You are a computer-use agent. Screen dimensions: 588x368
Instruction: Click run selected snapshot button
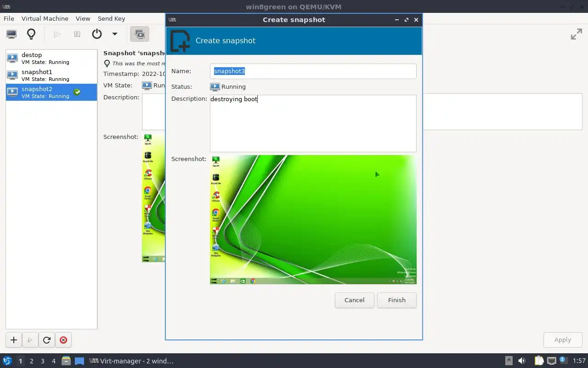[x=30, y=340]
